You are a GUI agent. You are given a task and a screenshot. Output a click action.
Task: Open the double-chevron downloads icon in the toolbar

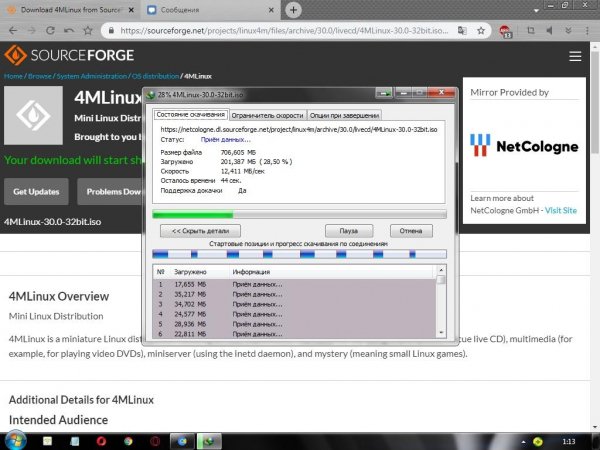click(568, 31)
